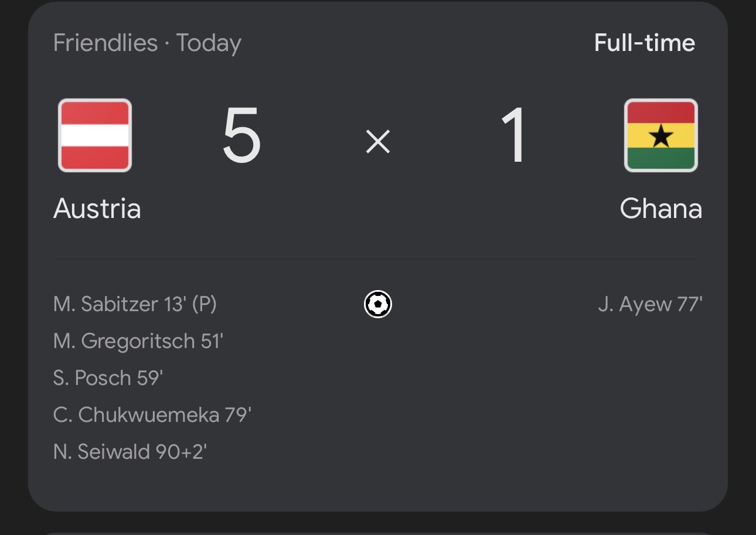This screenshot has height=535, width=756.
Task: Select goal scorer C. Chukwuemeka 79'
Action: (152, 415)
